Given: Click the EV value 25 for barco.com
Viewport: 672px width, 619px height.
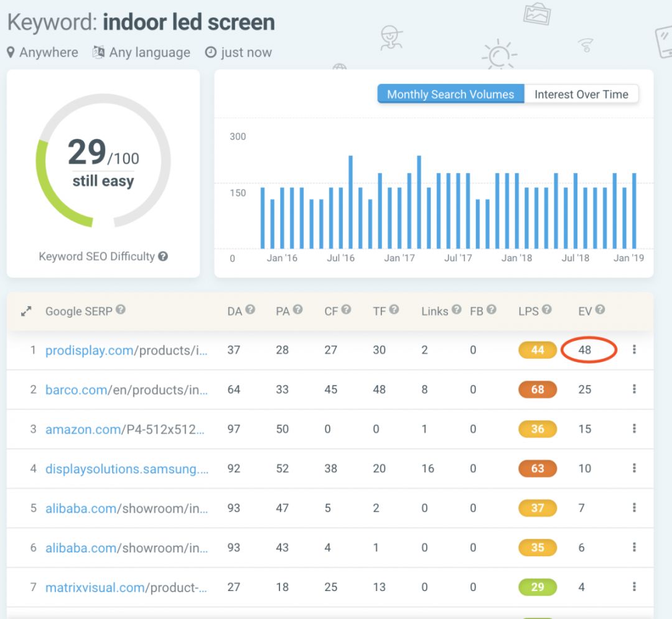Looking at the screenshot, I should click(x=584, y=389).
